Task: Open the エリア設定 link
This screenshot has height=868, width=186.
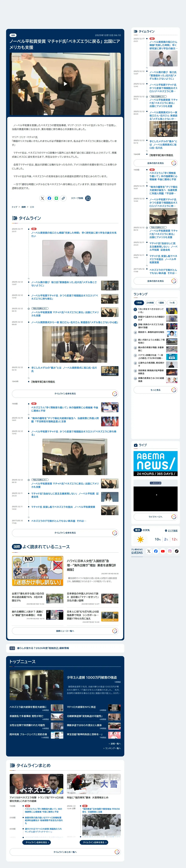Action: (173, 530)
